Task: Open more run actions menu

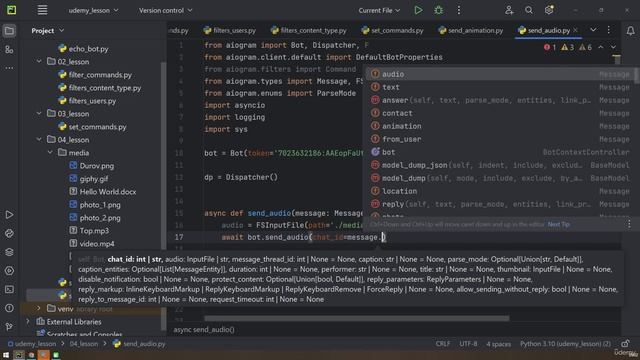Action: (x=458, y=10)
